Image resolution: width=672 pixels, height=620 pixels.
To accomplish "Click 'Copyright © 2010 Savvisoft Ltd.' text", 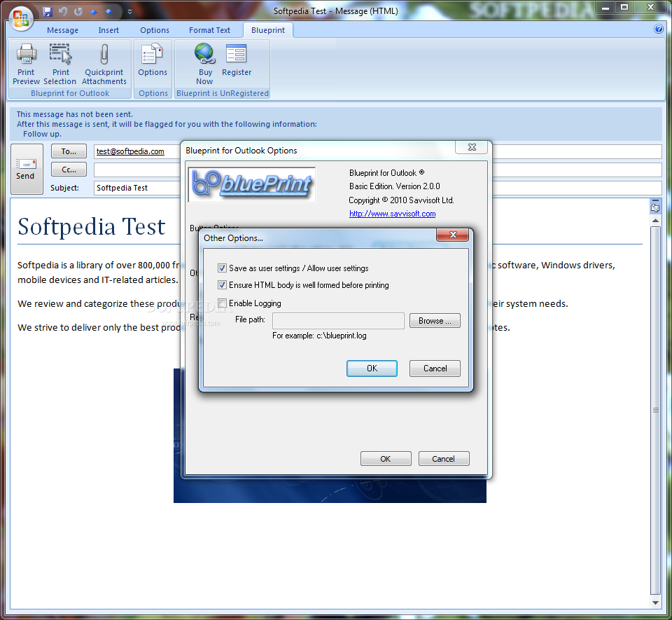I will pyautogui.click(x=401, y=200).
